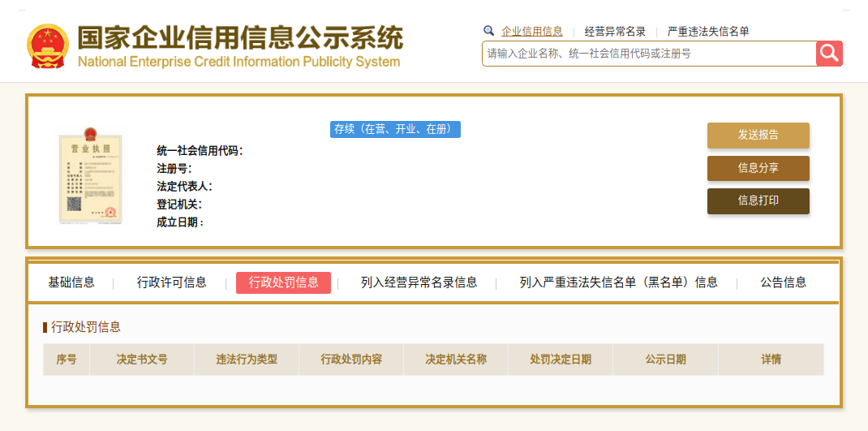Select the 经营异常名录 search category
The width and height of the screenshot is (868, 431).
(x=615, y=32)
